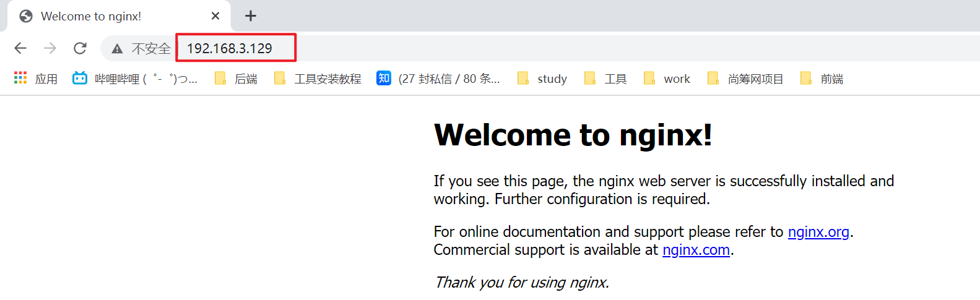Click the not-secure warning triangle icon
980x300 pixels.
(117, 49)
